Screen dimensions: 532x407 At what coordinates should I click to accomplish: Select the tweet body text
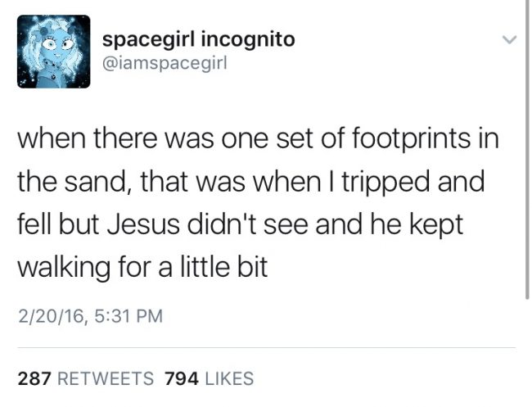pos(258,202)
